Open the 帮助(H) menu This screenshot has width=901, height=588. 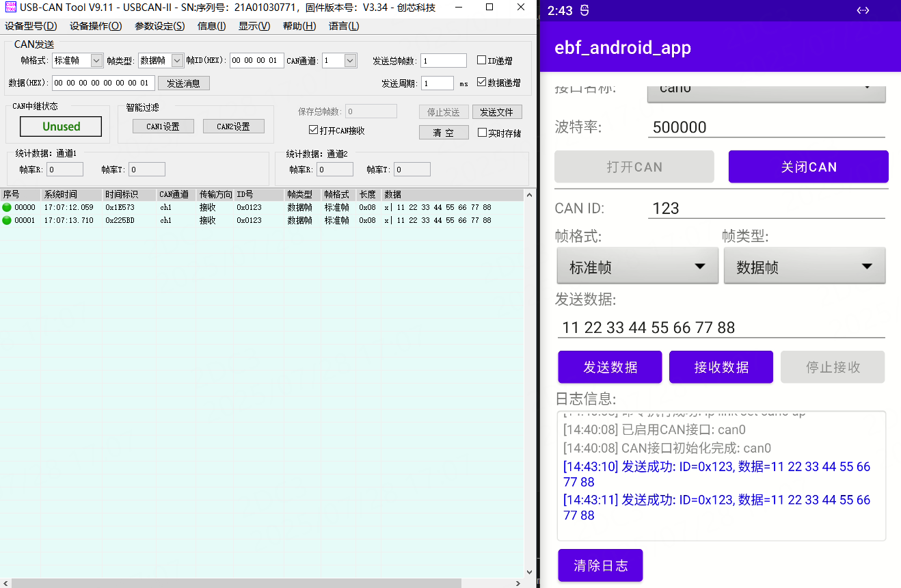click(299, 26)
